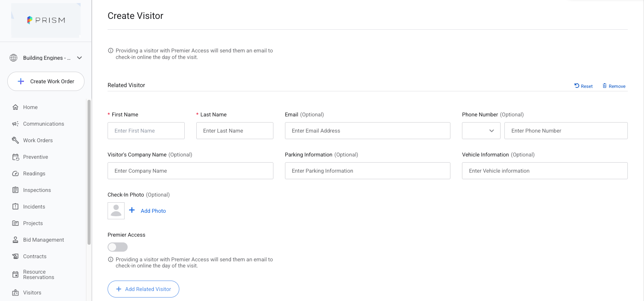
Task: Open Resource Reservations in the sidebar
Action: click(x=39, y=274)
